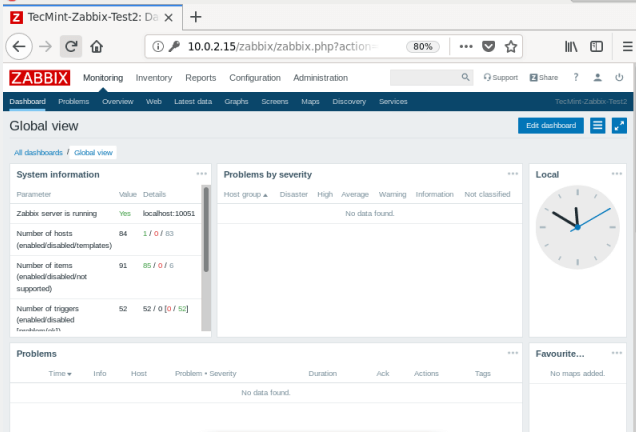Open Problems by severity widget menu
The height and width of the screenshot is (432, 636).
coord(513,174)
